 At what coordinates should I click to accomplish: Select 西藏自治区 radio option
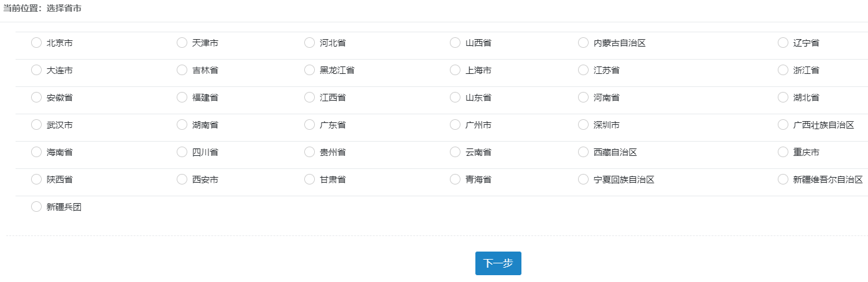[583, 152]
